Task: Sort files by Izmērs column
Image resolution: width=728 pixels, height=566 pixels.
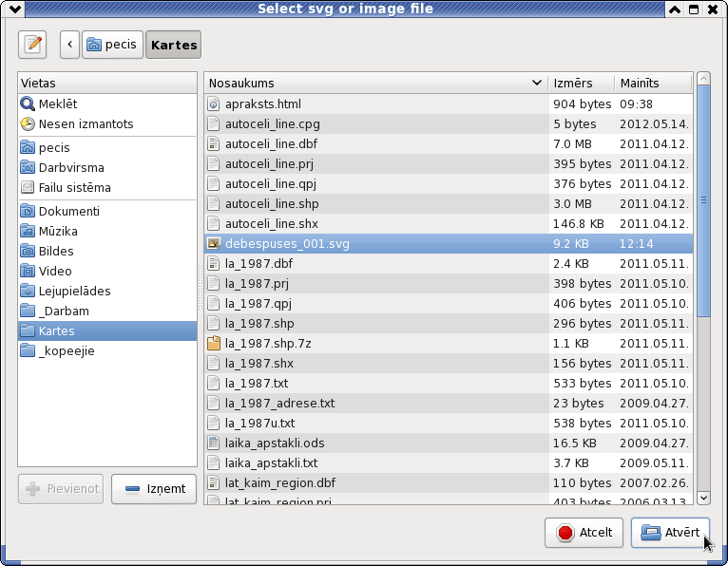Action: point(582,83)
